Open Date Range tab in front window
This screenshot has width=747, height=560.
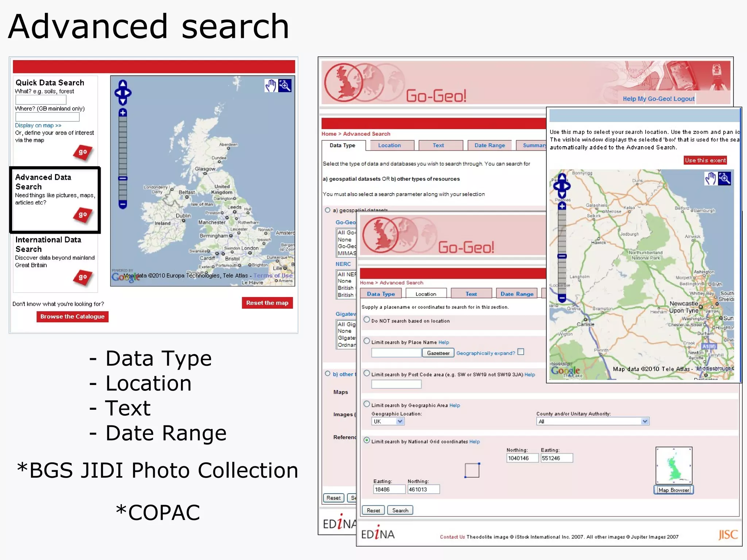pos(517,293)
